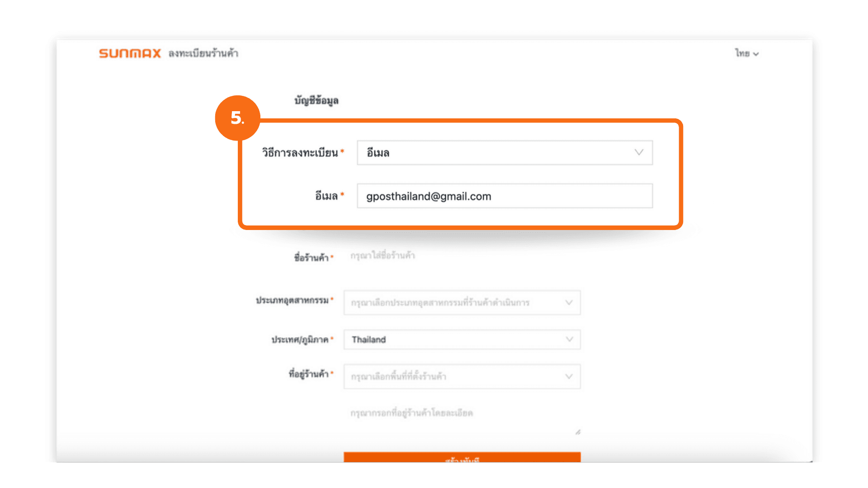Click the ชื่อร้านค้า store name input
This screenshot has height=488, width=868.
pos(461,256)
